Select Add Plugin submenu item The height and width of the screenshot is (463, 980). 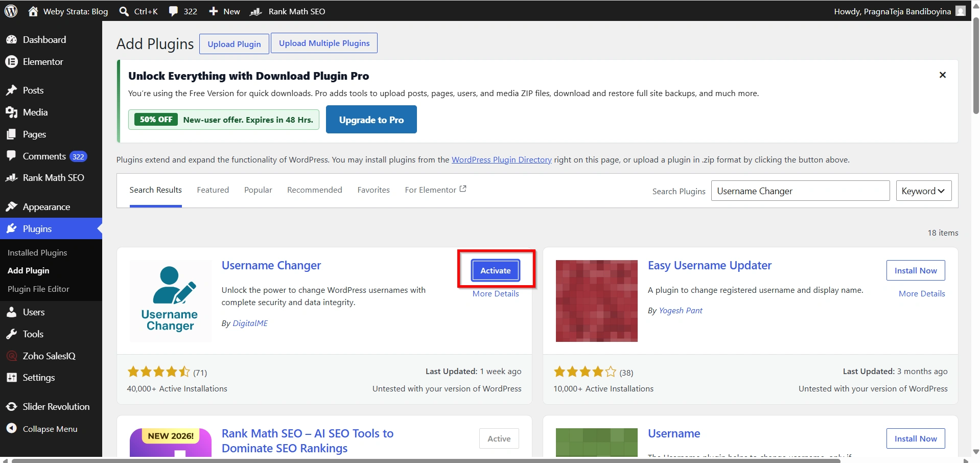(x=29, y=270)
